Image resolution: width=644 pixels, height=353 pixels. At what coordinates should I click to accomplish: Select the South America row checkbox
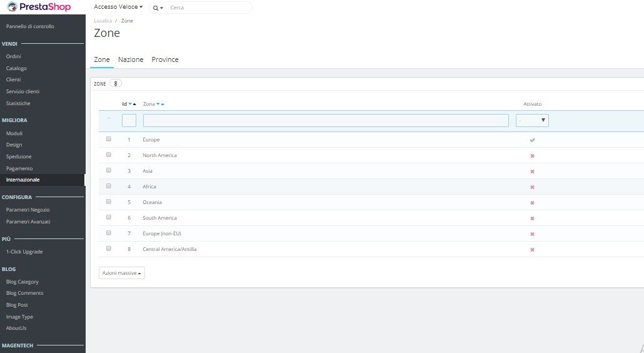(108, 217)
